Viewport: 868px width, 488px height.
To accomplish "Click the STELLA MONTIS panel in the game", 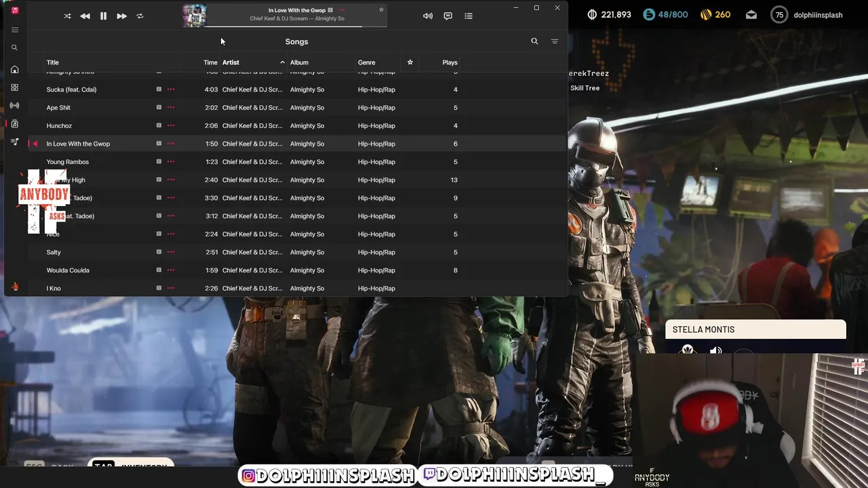I will 755,329.
